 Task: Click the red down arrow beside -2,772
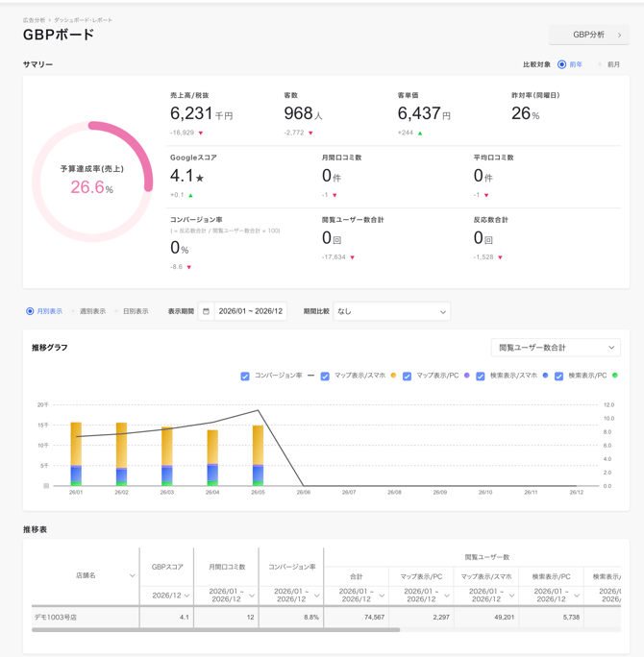(x=310, y=134)
